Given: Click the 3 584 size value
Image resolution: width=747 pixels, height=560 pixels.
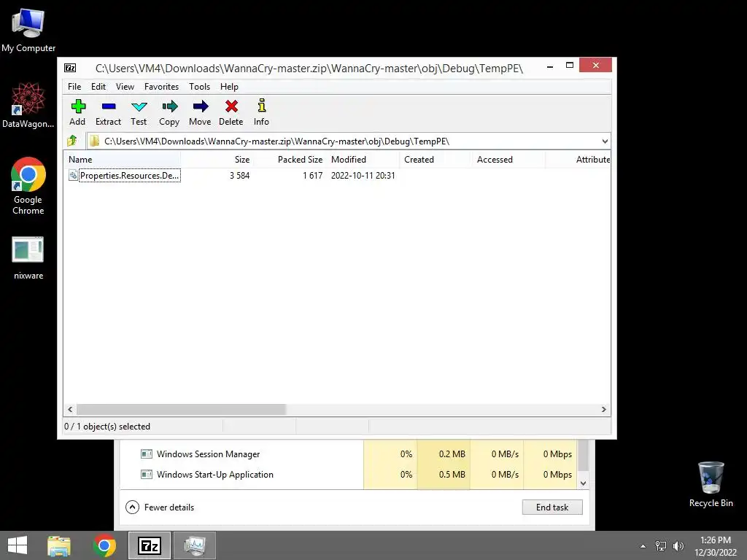Looking at the screenshot, I should click(x=239, y=175).
